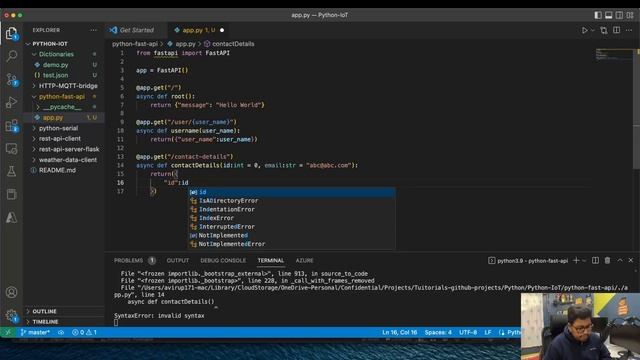Choose IndentationError suggestion
The width and height of the screenshot is (640, 360).
(291, 209)
